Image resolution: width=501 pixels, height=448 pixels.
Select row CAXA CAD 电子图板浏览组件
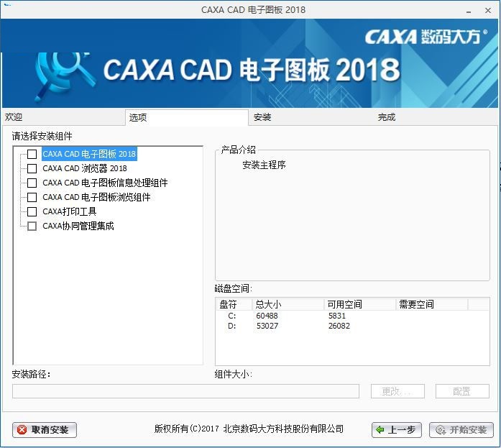[96, 197]
